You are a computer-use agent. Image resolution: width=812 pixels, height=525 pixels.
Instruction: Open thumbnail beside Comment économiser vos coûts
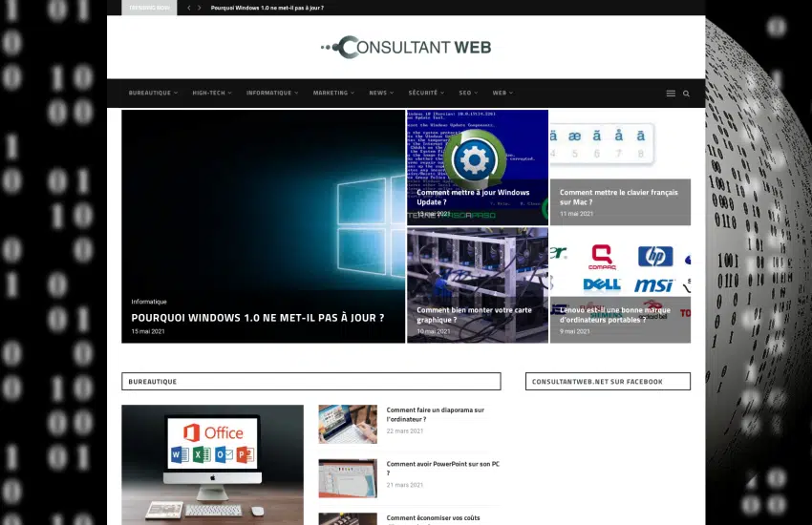click(x=348, y=518)
